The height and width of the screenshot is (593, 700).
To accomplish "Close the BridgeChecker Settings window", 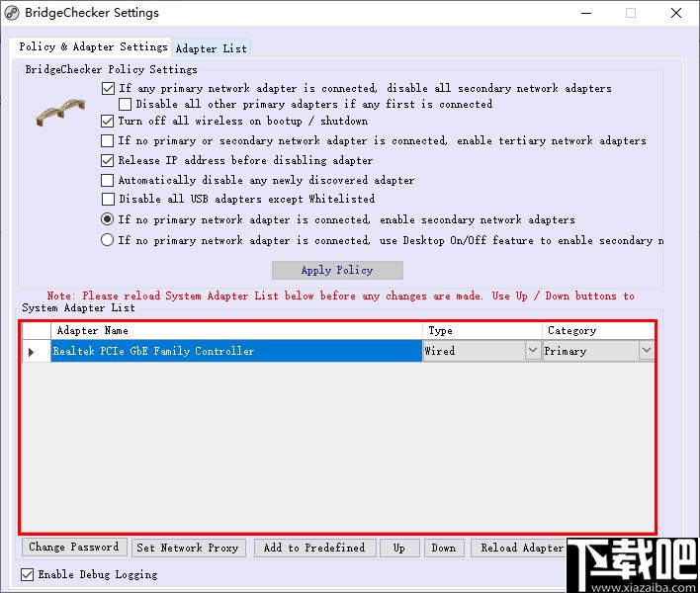I will coord(676,13).
